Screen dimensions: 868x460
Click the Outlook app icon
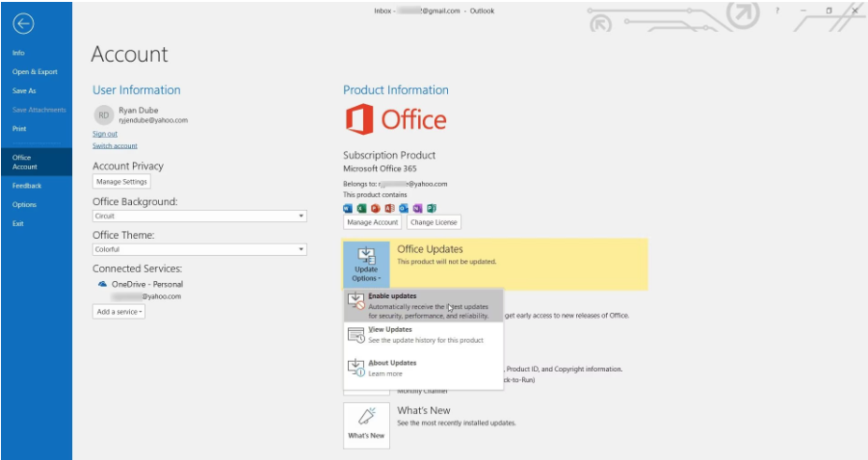pos(404,209)
